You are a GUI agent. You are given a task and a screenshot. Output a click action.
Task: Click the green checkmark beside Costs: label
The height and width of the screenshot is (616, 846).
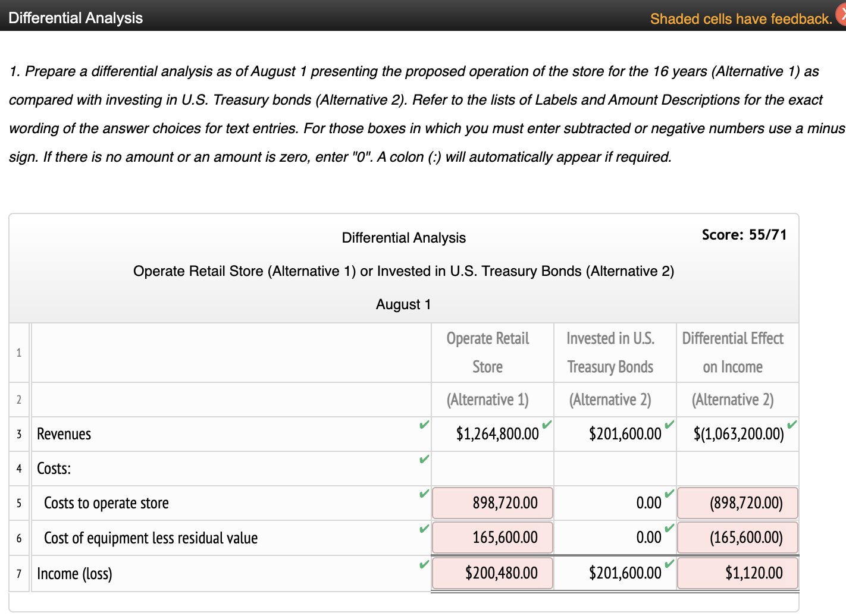click(x=424, y=459)
